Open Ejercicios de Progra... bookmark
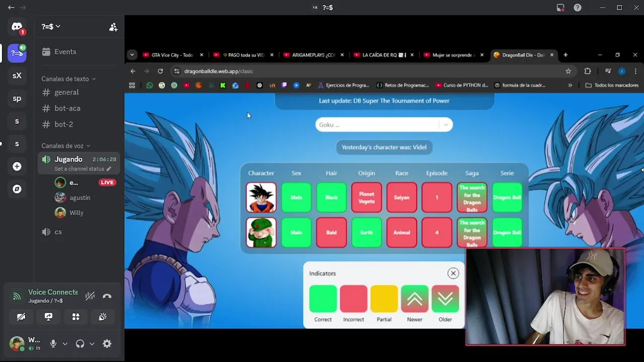The width and height of the screenshot is (644, 362). click(x=343, y=85)
